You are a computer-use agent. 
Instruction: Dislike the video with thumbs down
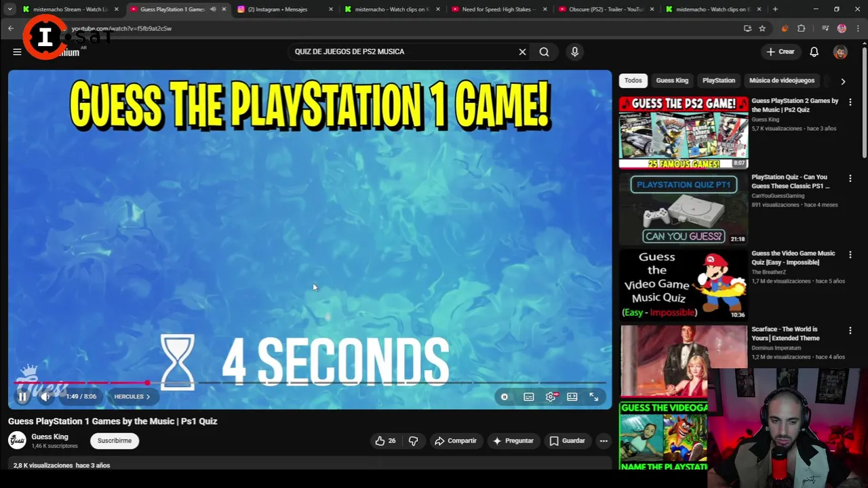(413, 441)
